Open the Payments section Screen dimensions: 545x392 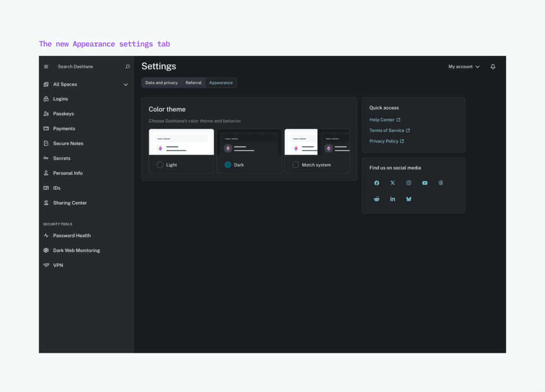(x=63, y=128)
